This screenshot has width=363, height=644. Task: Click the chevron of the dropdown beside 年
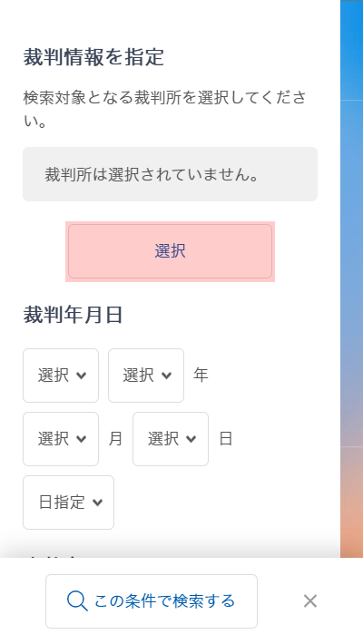coord(166,376)
